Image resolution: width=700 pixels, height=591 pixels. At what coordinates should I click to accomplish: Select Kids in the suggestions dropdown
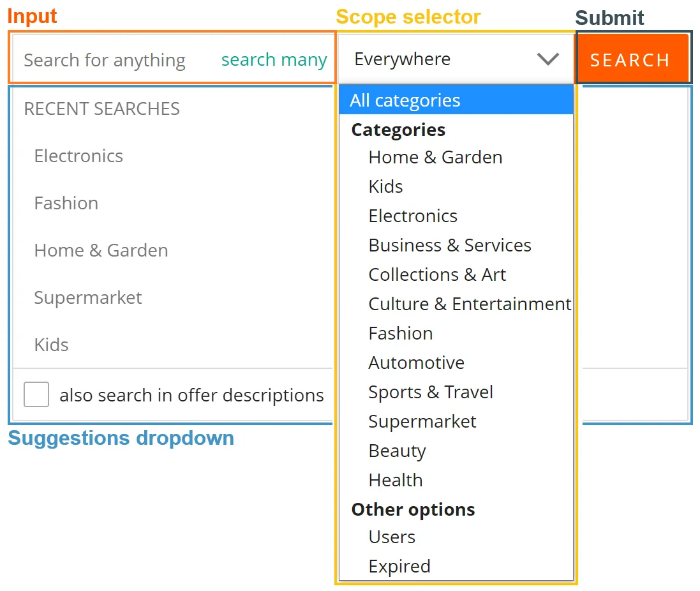50,345
